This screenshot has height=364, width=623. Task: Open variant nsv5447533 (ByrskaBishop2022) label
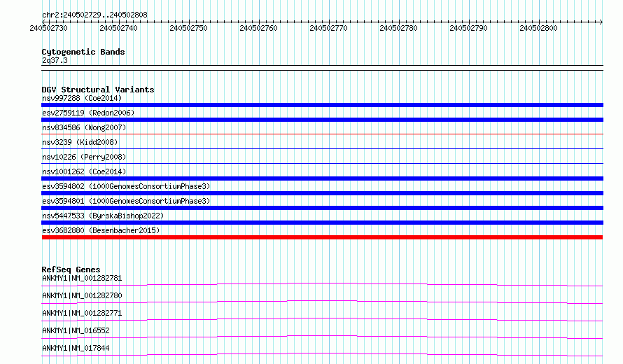[103, 216]
